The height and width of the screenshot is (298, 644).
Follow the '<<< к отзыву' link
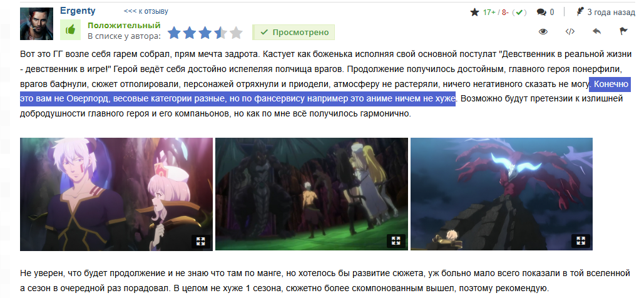tap(146, 11)
